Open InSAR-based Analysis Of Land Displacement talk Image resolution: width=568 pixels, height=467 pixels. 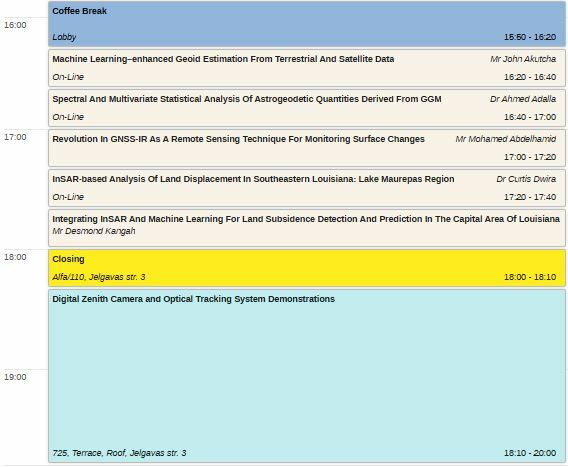(x=307, y=188)
